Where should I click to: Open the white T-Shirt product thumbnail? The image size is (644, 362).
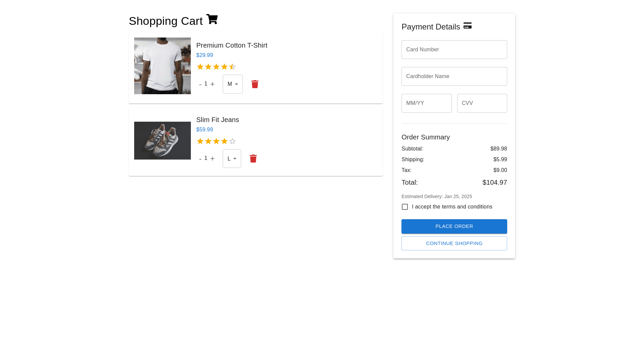pyautogui.click(x=162, y=66)
